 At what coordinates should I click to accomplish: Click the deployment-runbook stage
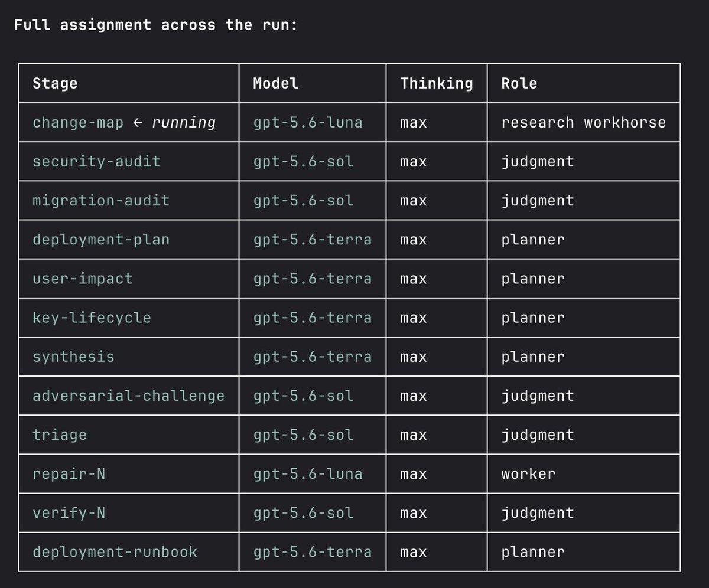click(x=115, y=552)
